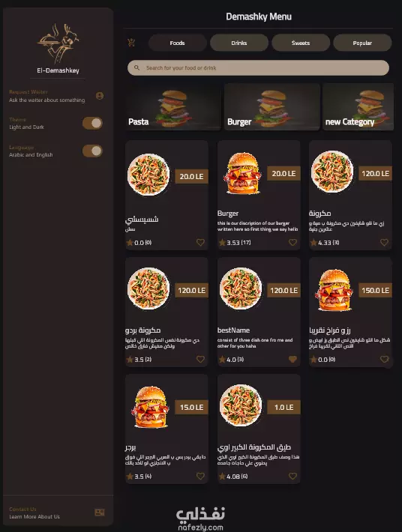This screenshot has height=532, width=402.
Task: Click the El-Demashkey chef logo
Action: tap(58, 43)
